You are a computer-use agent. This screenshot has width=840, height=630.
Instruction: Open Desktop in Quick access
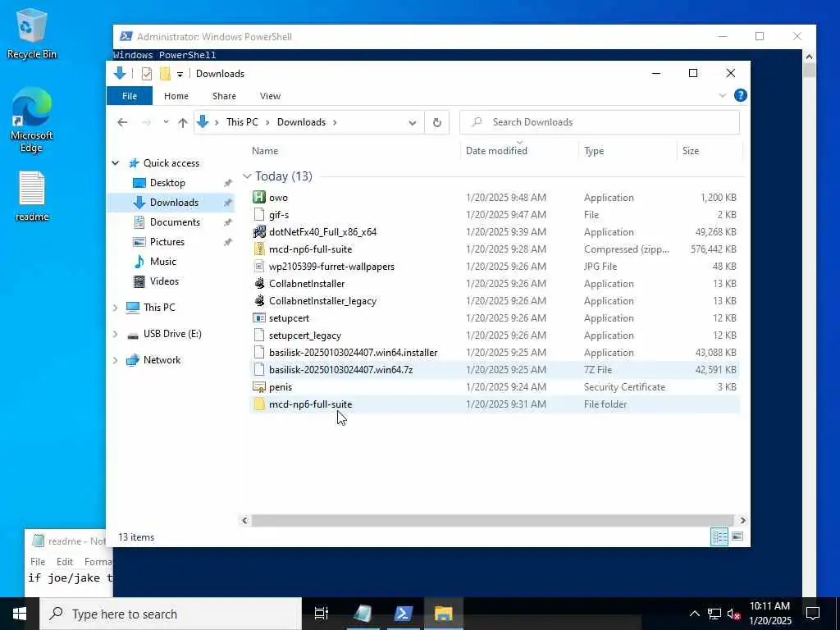point(167,183)
